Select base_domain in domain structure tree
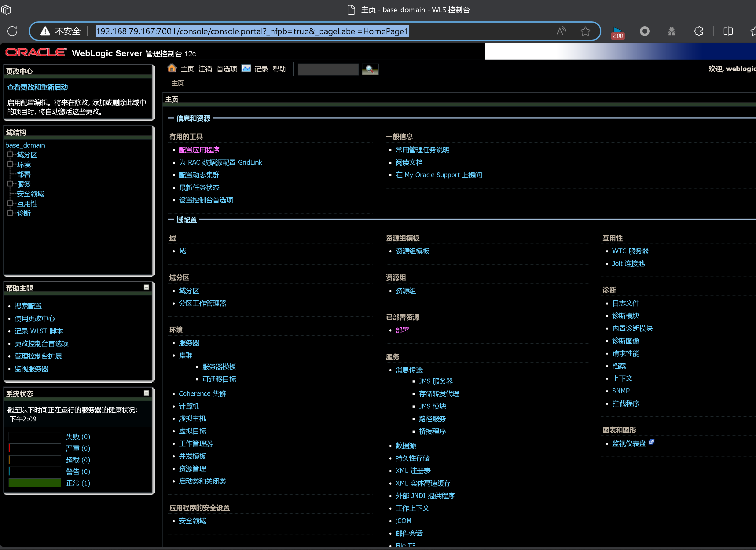Image resolution: width=756 pixels, height=550 pixels. [25, 145]
